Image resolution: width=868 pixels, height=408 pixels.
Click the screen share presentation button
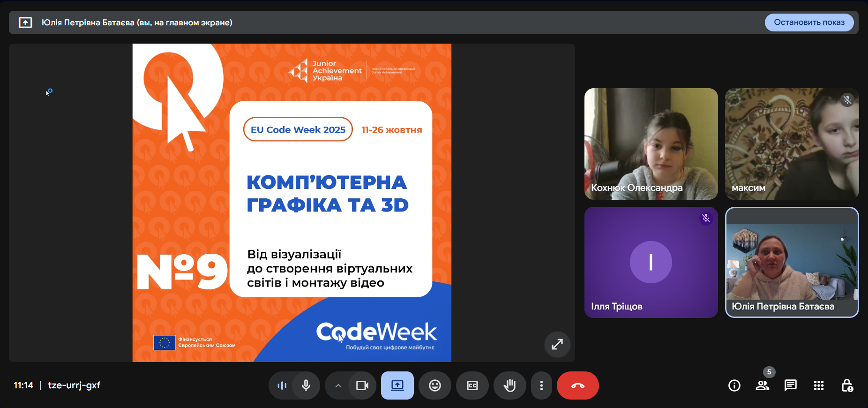[x=397, y=385]
